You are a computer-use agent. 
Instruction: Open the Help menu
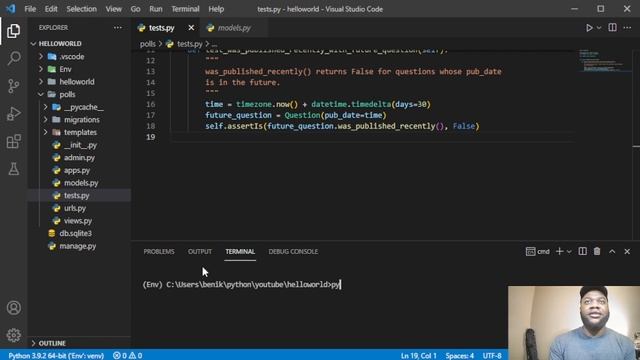[216, 9]
